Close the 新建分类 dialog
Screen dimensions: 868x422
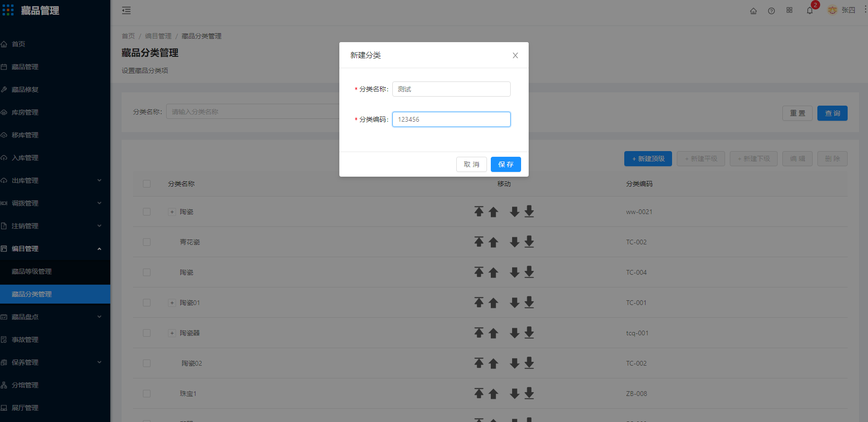click(515, 55)
